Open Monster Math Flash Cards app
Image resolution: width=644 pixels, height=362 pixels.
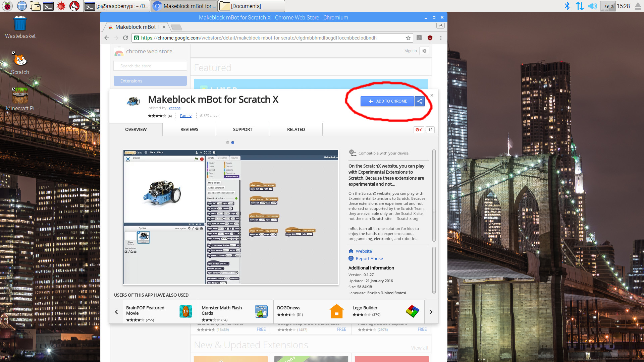pyautogui.click(x=236, y=312)
